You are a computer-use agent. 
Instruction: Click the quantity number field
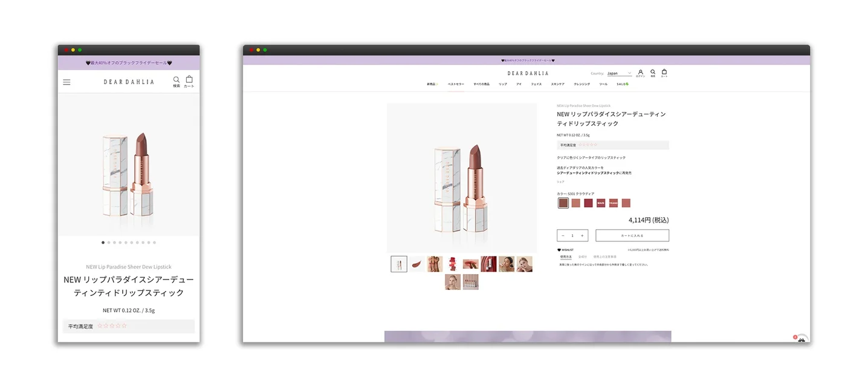click(x=572, y=235)
